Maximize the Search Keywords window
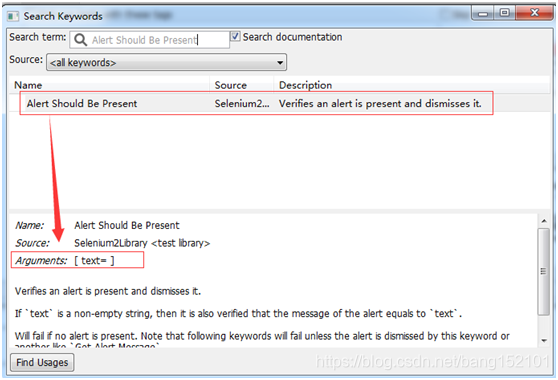This screenshot has height=380, width=558. tap(504, 13)
